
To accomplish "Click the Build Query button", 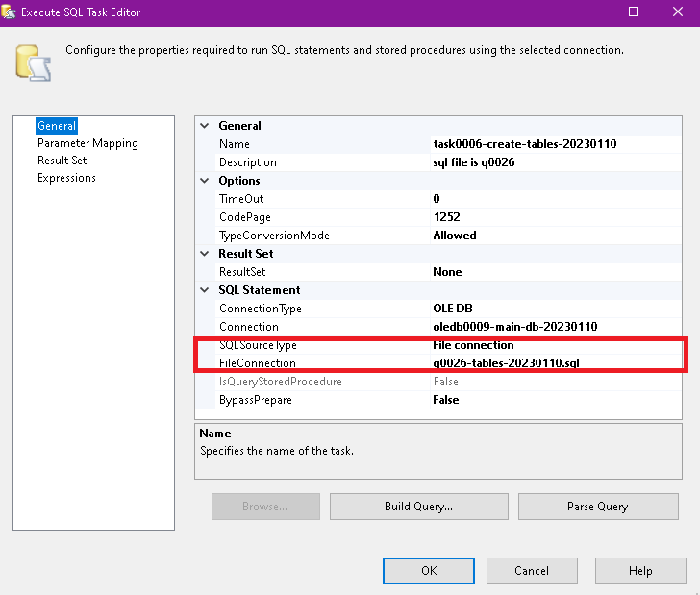I will (418, 507).
